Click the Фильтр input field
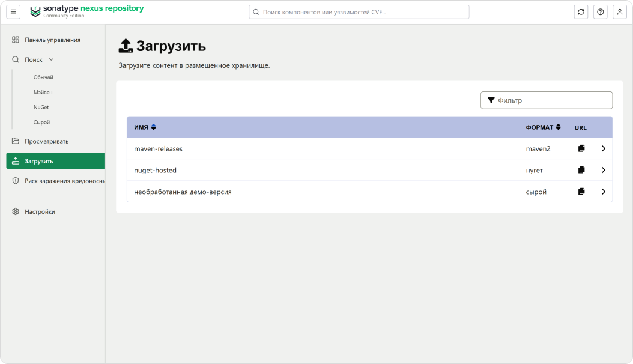633x364 pixels. [x=546, y=100]
